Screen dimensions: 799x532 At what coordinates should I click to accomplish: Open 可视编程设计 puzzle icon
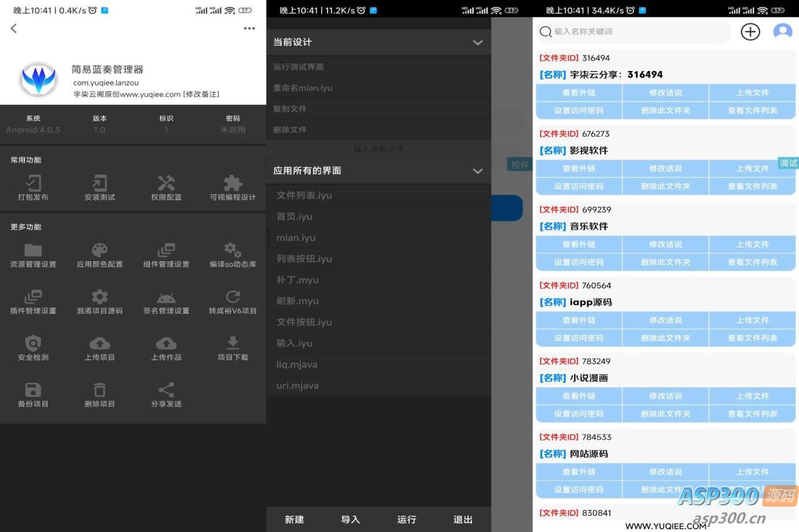click(x=233, y=183)
